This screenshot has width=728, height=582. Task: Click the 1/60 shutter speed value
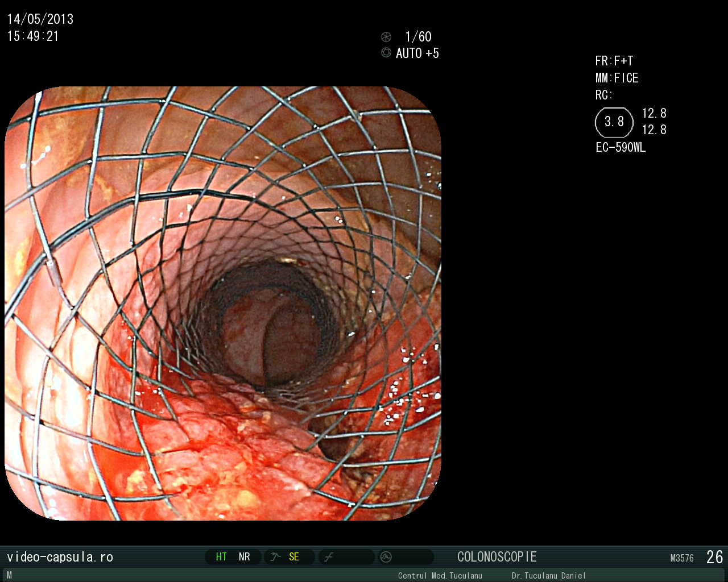418,37
